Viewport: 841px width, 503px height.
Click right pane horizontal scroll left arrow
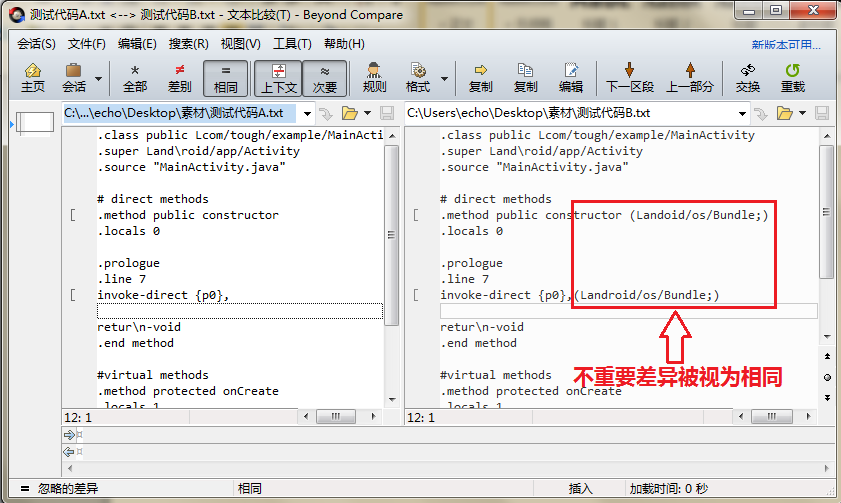click(741, 416)
